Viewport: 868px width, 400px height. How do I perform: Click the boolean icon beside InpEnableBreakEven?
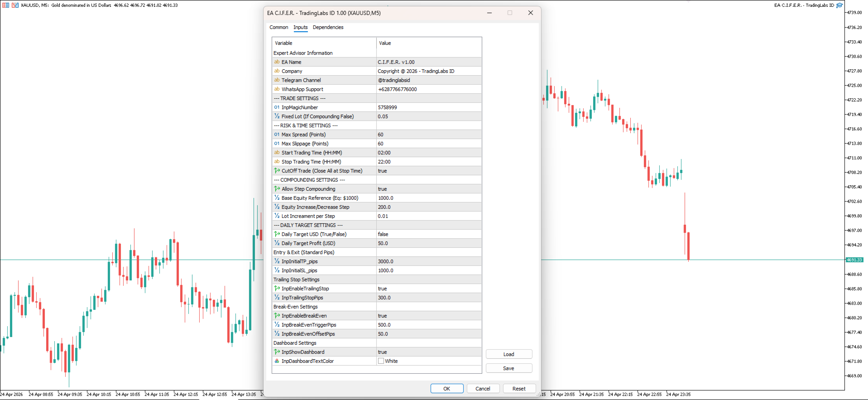click(277, 316)
